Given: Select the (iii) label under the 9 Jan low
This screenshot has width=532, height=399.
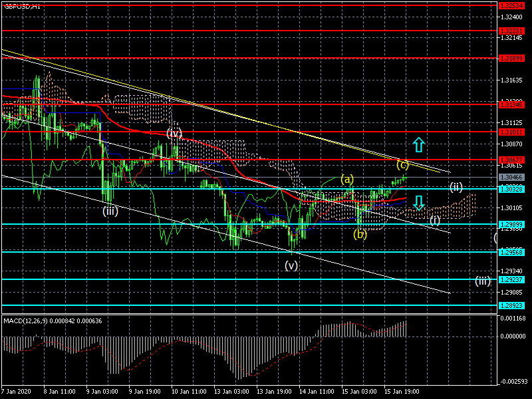Looking at the screenshot, I should [x=110, y=211].
